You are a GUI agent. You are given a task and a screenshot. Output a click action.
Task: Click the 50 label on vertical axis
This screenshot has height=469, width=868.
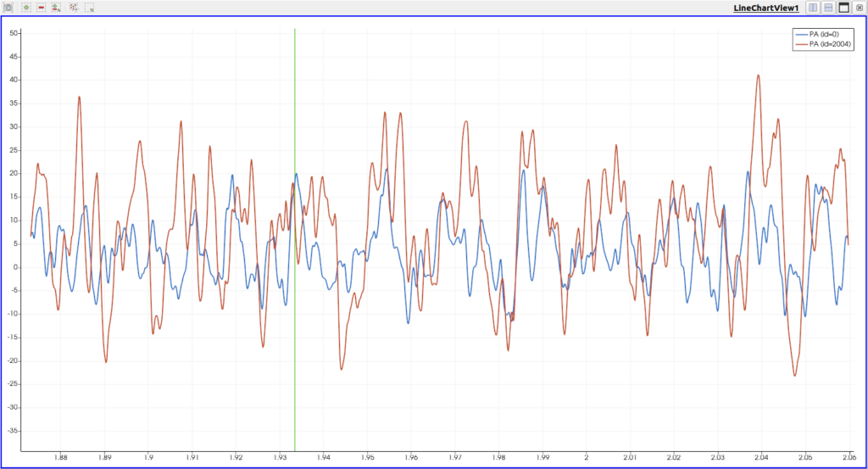pyautogui.click(x=14, y=33)
